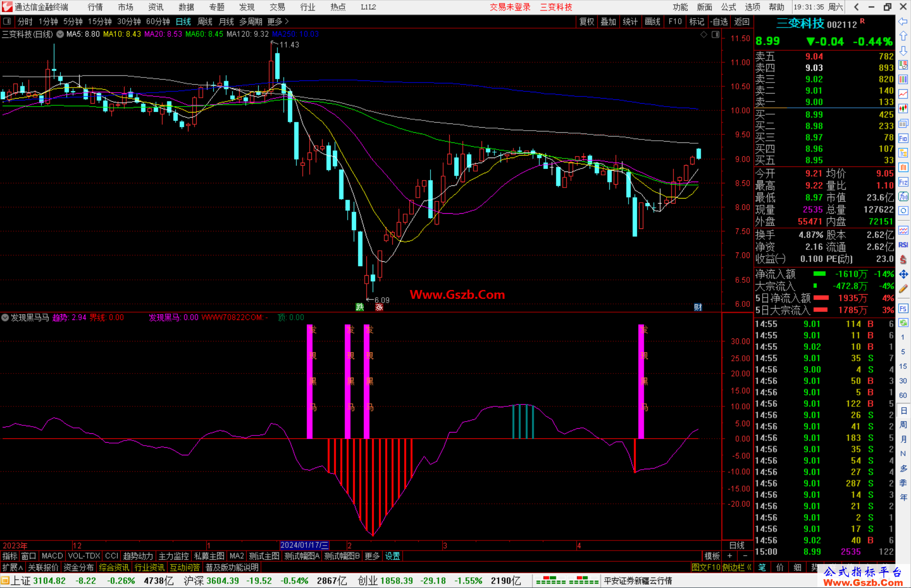911x588 pixels.
Task: Click the F5 chart switch icon
Action: pos(903,308)
